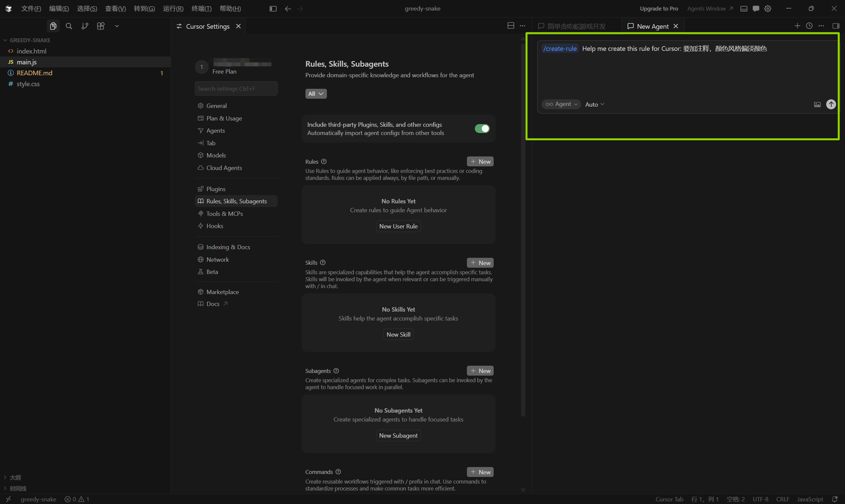The image size is (845, 504).
Task: Open the 终端(T) menu
Action: 201,9
